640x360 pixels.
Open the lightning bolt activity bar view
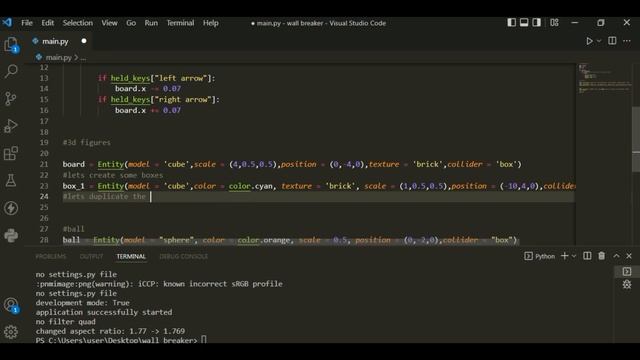(11, 208)
